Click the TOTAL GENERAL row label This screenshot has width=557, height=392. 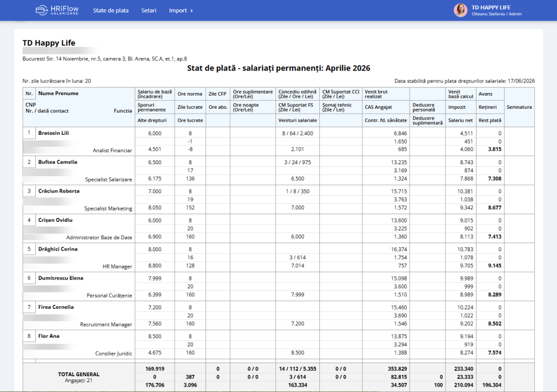pyautogui.click(x=79, y=374)
